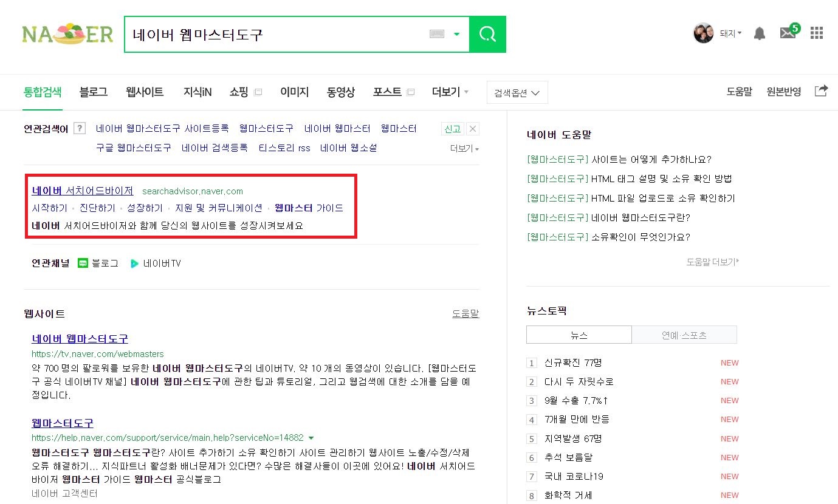Screen dimensions: 838x504
Task: Switch to the 동영상 tab
Action: tap(341, 92)
